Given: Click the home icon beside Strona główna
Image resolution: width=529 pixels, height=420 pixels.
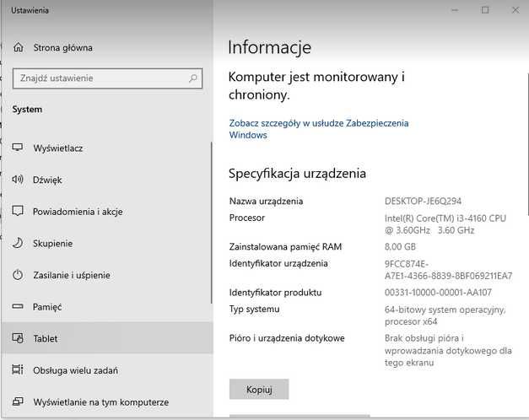Looking at the screenshot, I should pyautogui.click(x=19, y=47).
